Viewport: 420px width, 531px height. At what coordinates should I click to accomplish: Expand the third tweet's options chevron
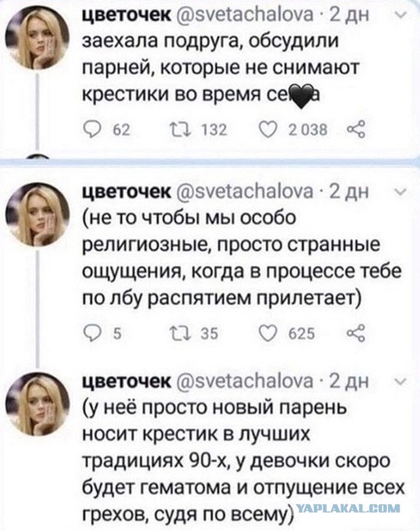point(401,382)
